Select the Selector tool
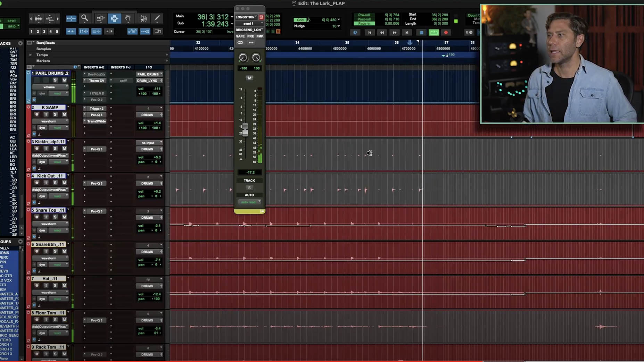Viewport: 644px width, 362px height. click(x=114, y=18)
